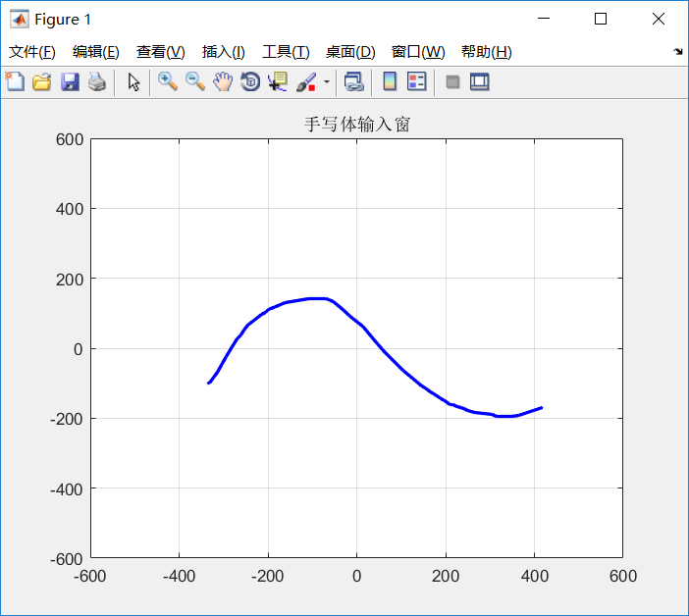
Task: Activate the Zoom In tool
Action: pos(168,81)
